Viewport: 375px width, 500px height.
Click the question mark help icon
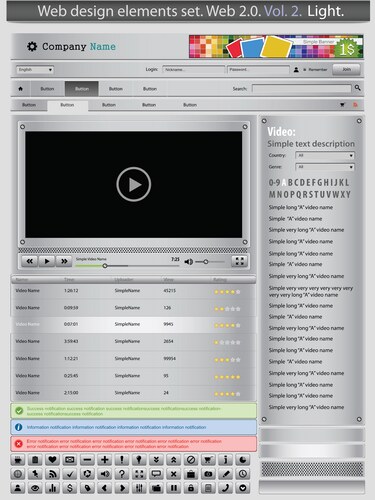pos(122,474)
